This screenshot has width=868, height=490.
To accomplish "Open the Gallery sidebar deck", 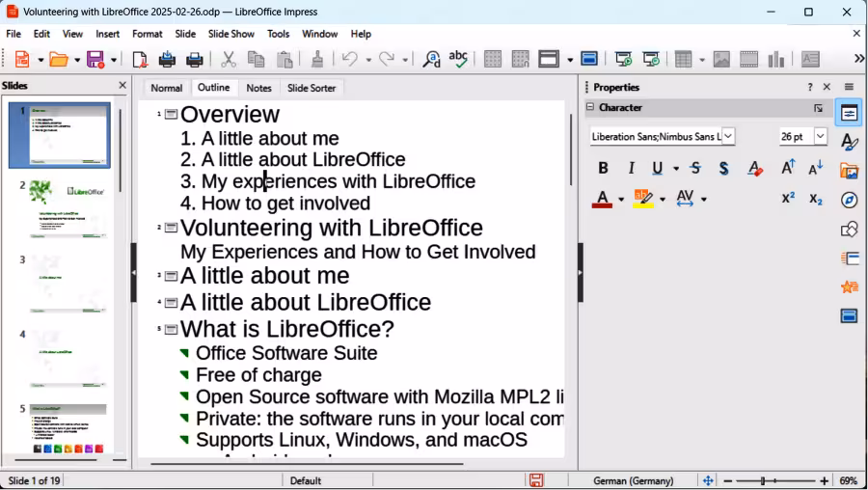I will (849, 171).
